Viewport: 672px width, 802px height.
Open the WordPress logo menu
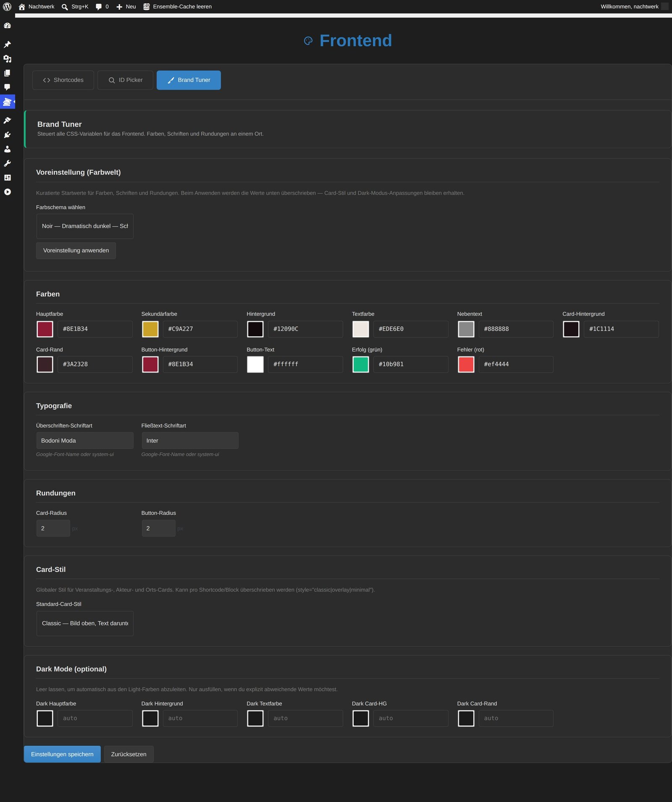tap(7, 7)
